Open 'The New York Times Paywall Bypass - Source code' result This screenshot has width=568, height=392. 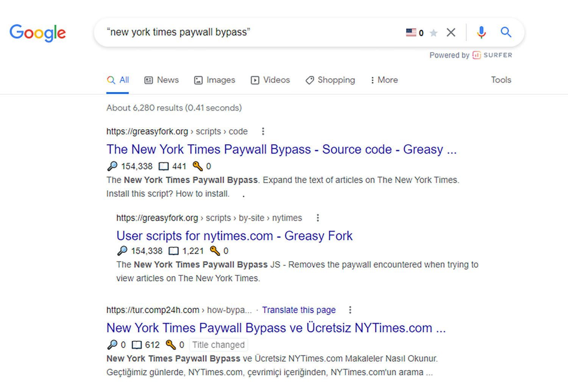[x=281, y=149]
